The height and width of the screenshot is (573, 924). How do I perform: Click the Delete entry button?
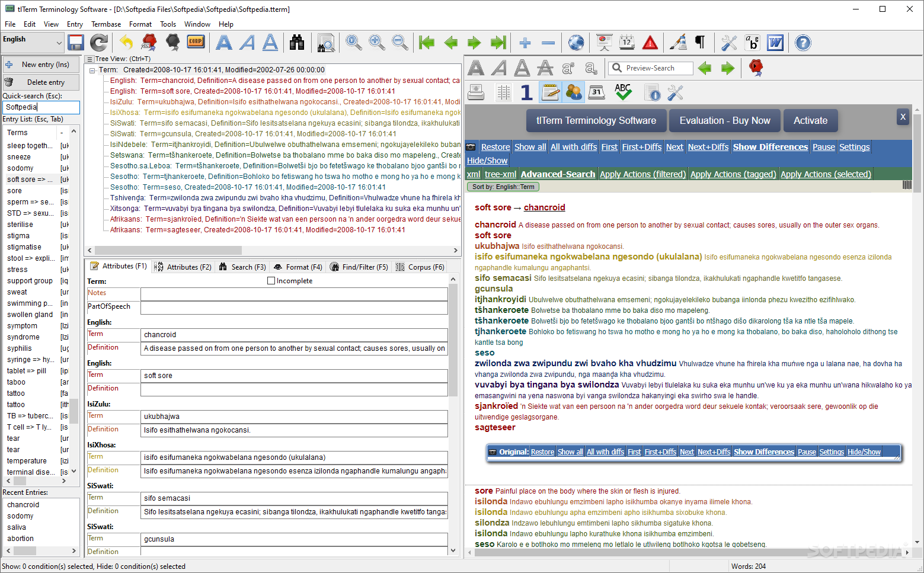pyautogui.click(x=41, y=82)
